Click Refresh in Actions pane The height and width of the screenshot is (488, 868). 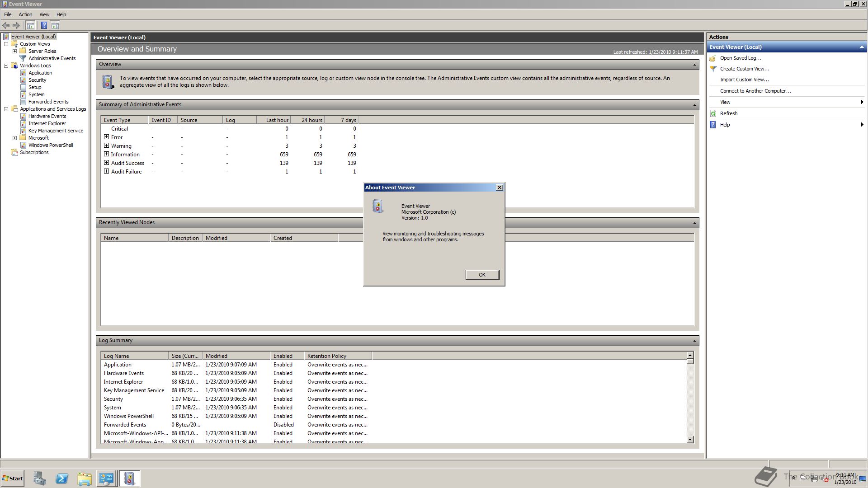point(728,113)
